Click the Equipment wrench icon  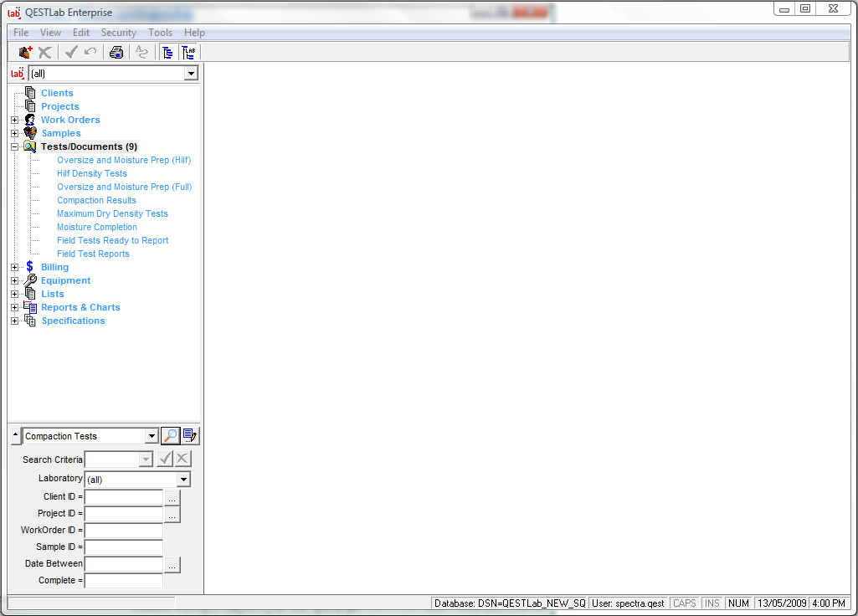tap(30, 280)
